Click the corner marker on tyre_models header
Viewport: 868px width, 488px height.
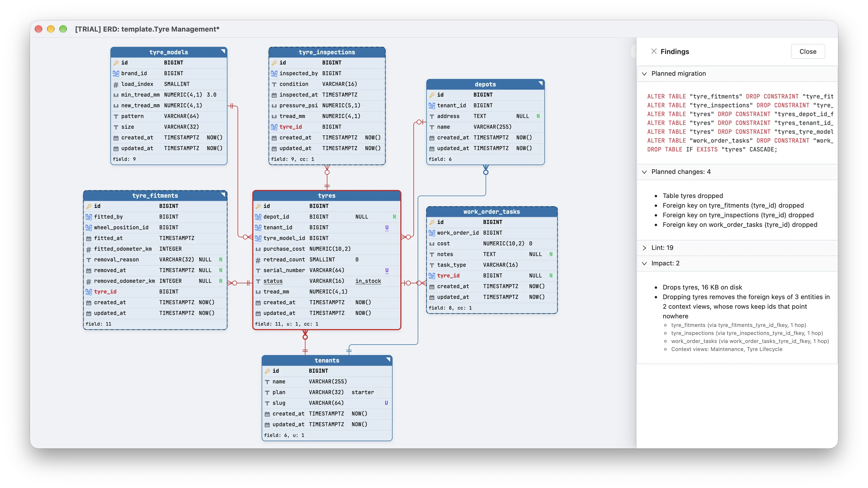(223, 51)
